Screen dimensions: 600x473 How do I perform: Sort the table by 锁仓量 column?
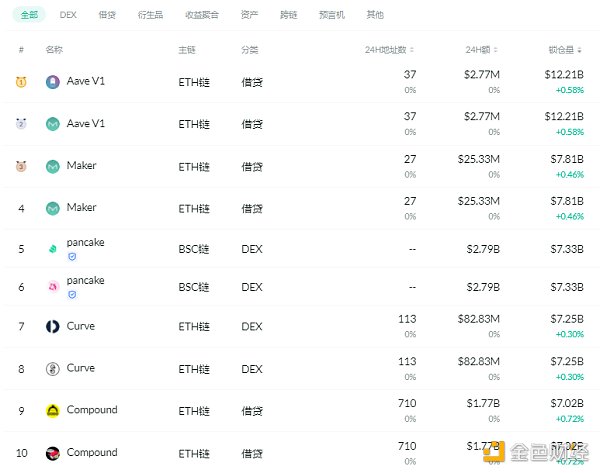(564, 49)
